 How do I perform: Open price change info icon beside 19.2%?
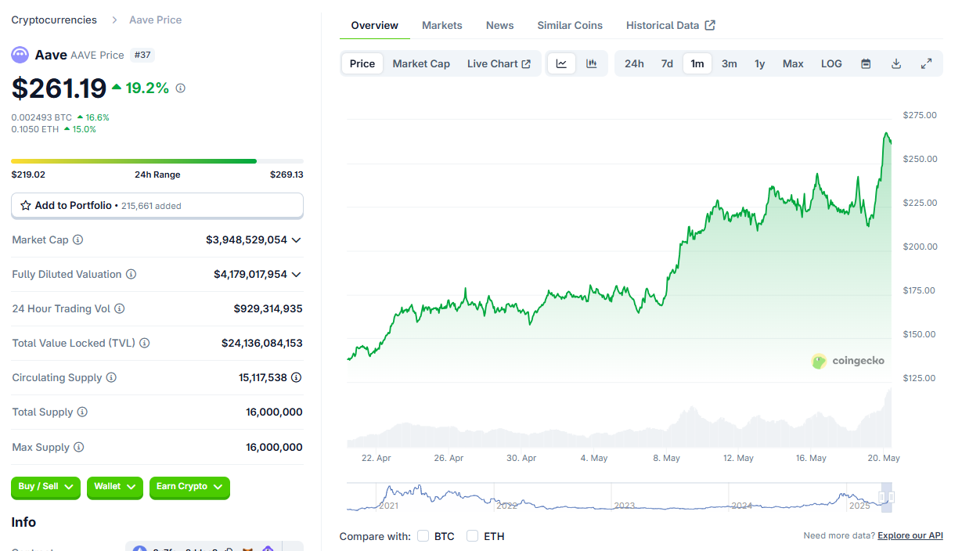pyautogui.click(x=181, y=88)
